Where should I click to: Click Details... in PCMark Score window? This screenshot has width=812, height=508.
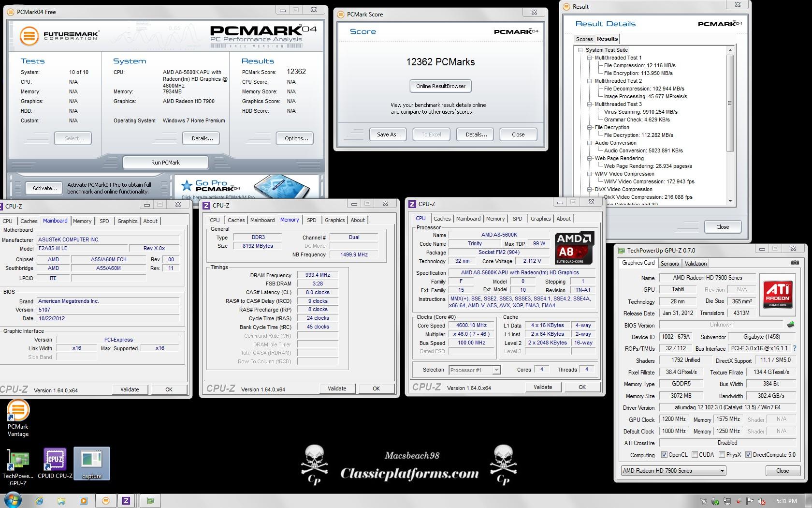click(476, 134)
